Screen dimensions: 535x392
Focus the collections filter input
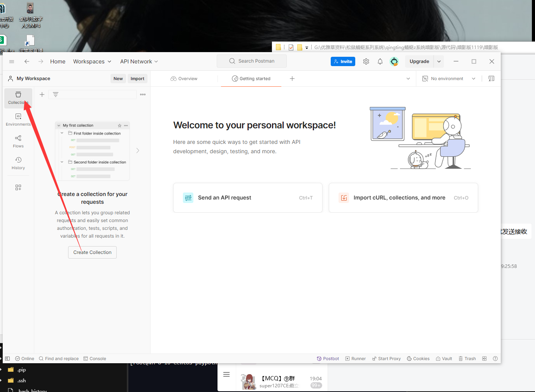92,94
